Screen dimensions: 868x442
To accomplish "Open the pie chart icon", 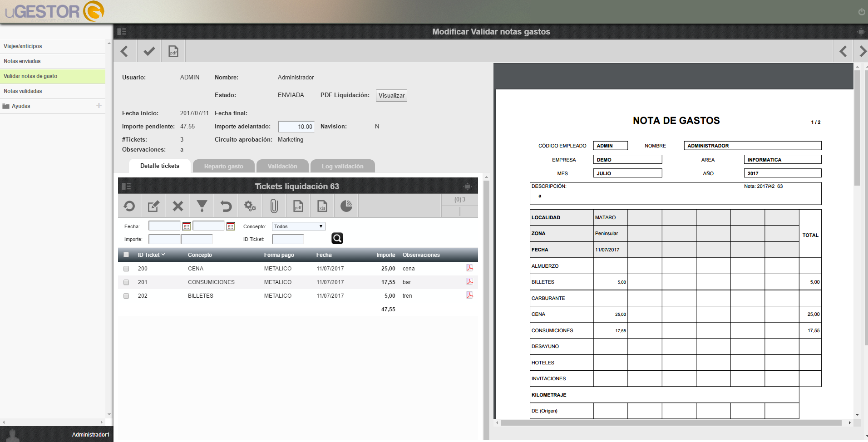I will (346, 206).
